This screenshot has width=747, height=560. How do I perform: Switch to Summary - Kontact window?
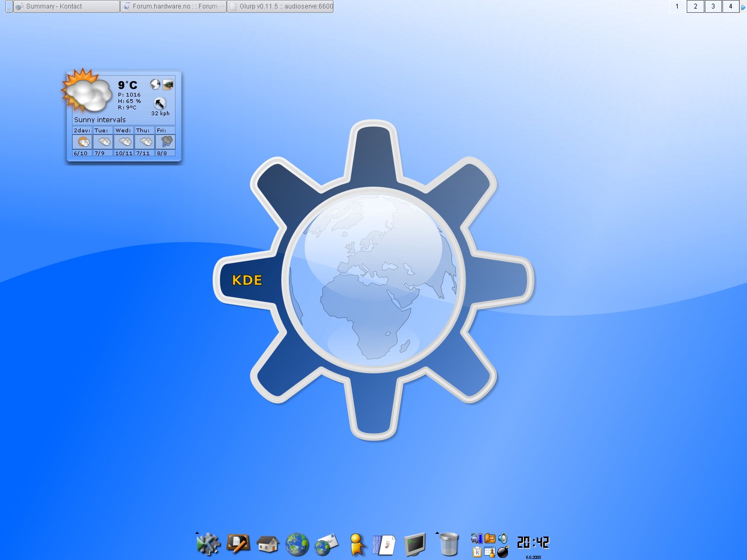pos(66,6)
